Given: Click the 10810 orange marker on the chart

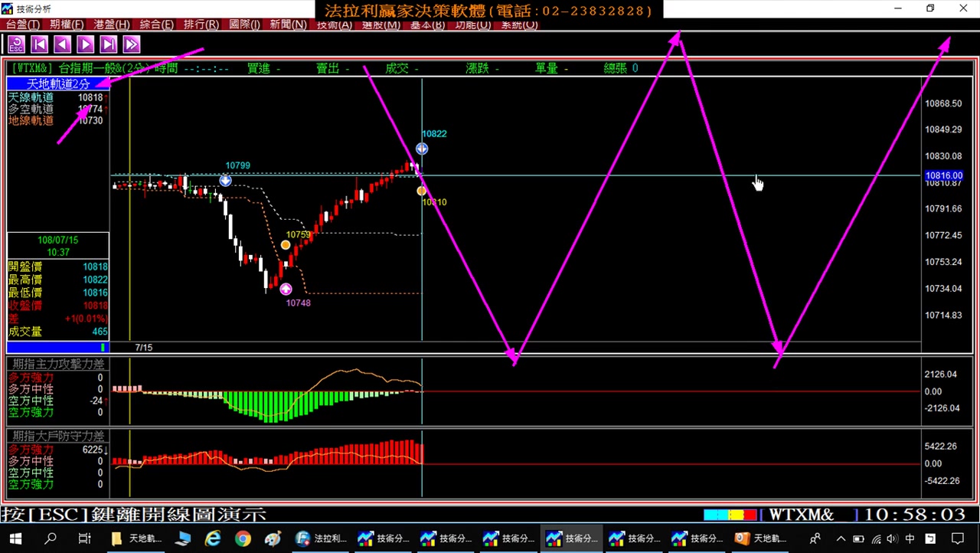Looking at the screenshot, I should click(421, 191).
